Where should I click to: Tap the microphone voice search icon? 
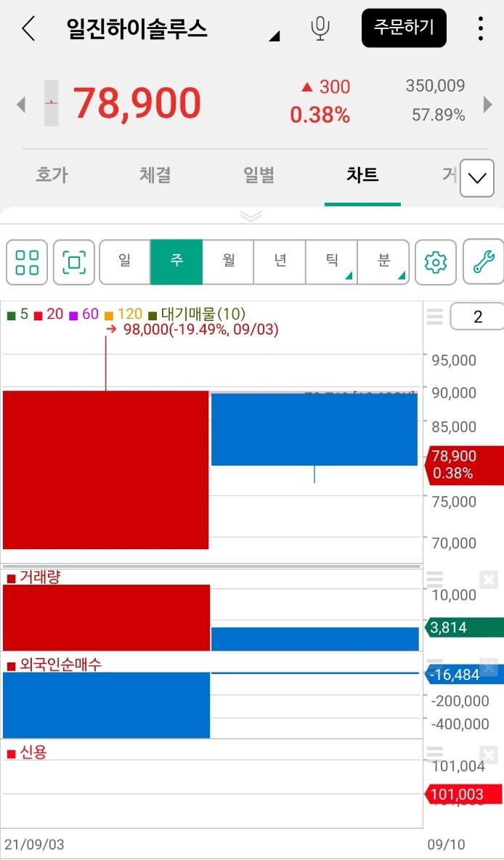point(320,28)
